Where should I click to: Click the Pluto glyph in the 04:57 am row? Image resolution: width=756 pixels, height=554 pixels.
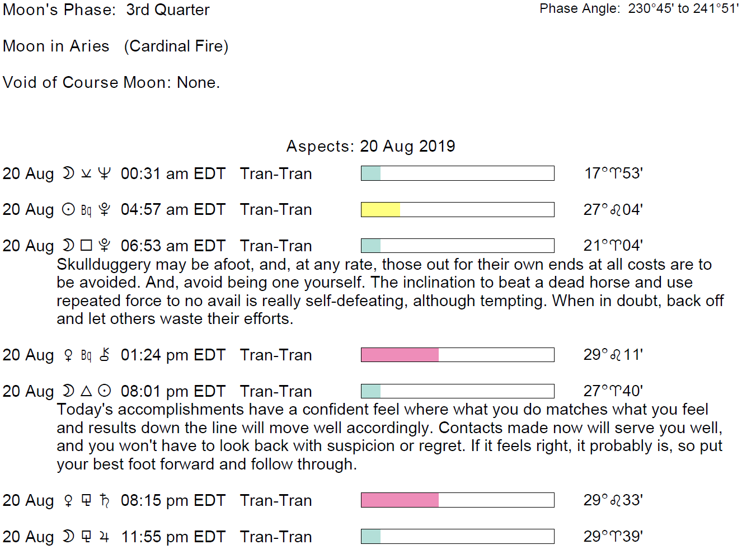click(104, 210)
